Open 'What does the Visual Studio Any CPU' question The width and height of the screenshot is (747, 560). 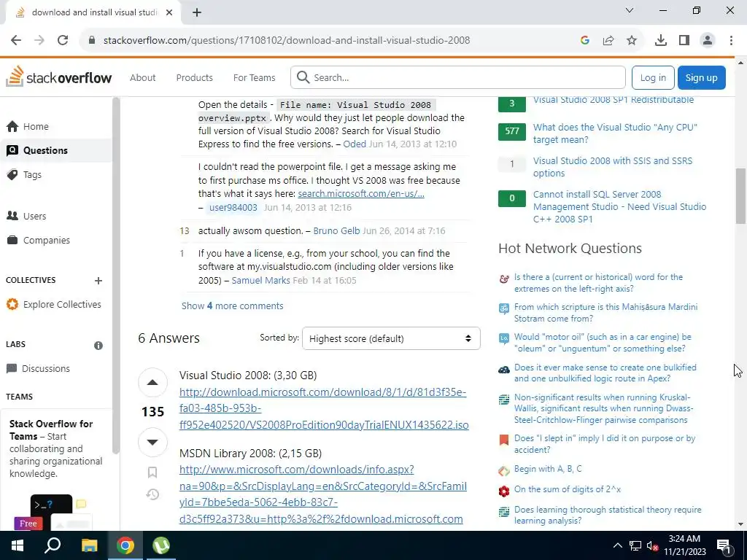pyautogui.click(x=615, y=133)
